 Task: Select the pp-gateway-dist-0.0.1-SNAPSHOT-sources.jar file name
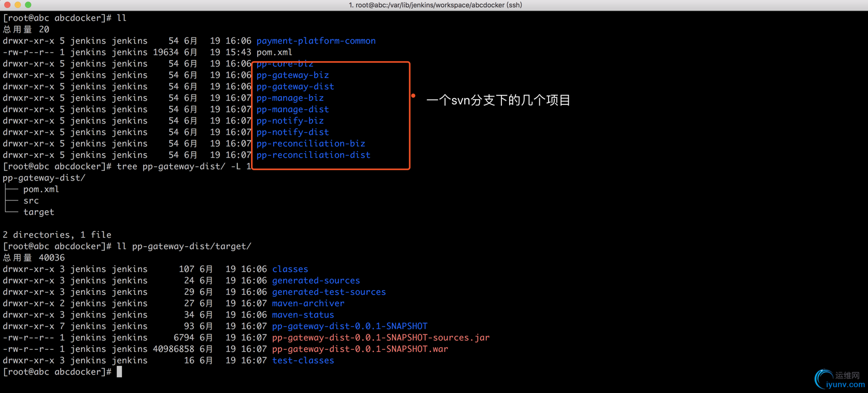click(x=381, y=337)
